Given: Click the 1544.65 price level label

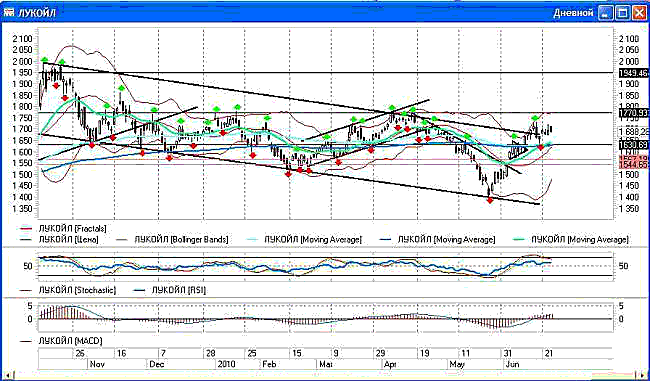Looking at the screenshot, I should click(633, 165).
